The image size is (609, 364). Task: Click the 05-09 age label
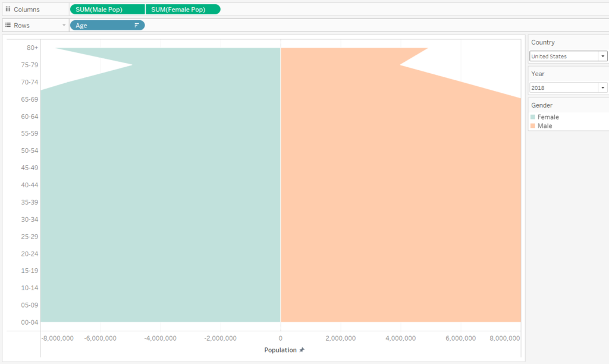pyautogui.click(x=30, y=305)
